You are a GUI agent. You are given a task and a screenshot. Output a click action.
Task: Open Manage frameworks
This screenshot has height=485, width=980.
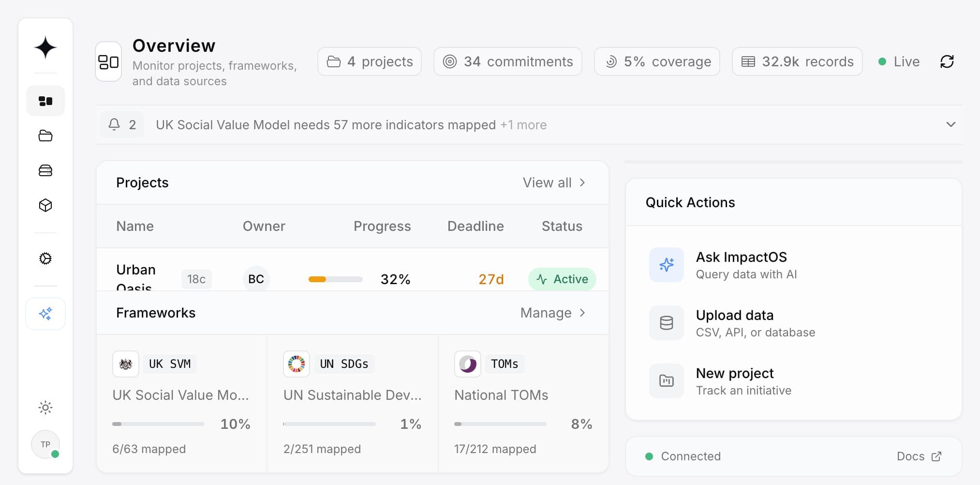[553, 313]
